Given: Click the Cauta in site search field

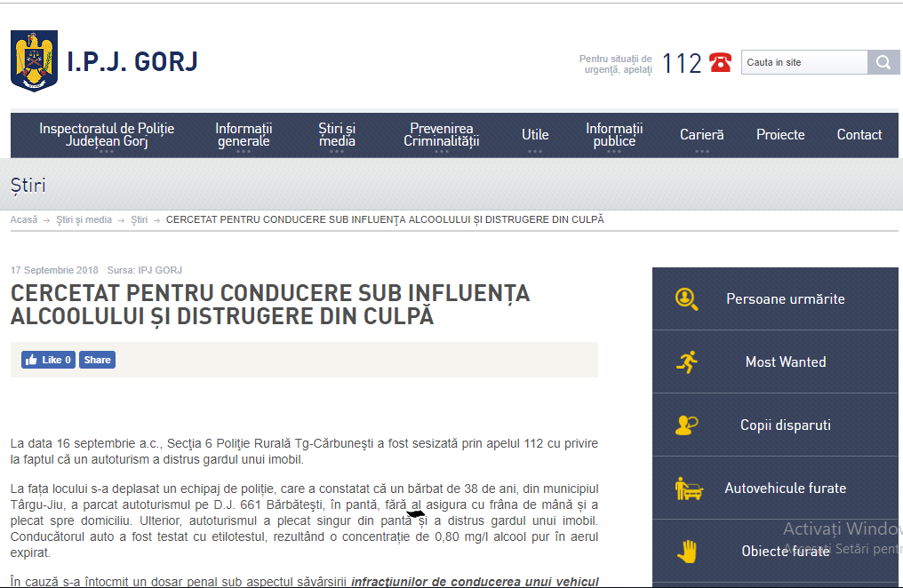Looking at the screenshot, I should point(804,62).
